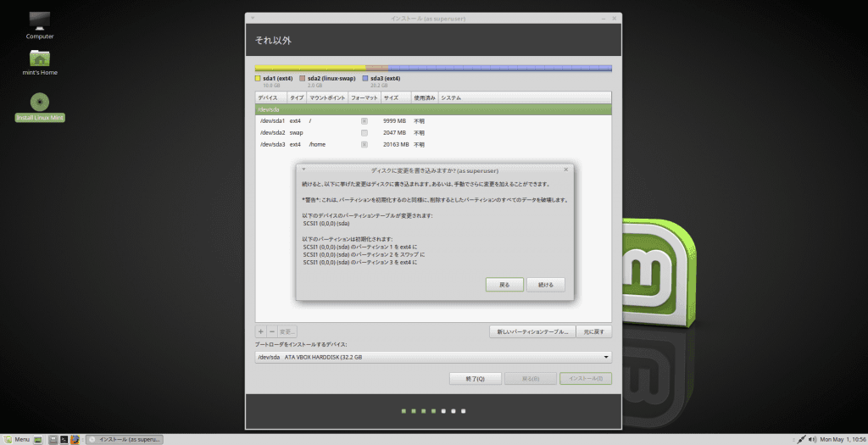Select the /dev/sda2 swap row

click(433, 133)
